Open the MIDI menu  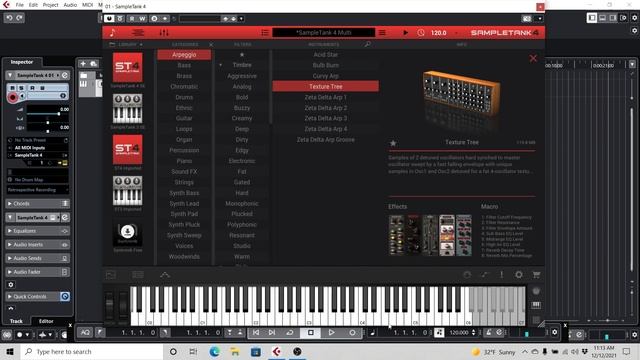click(x=88, y=5)
